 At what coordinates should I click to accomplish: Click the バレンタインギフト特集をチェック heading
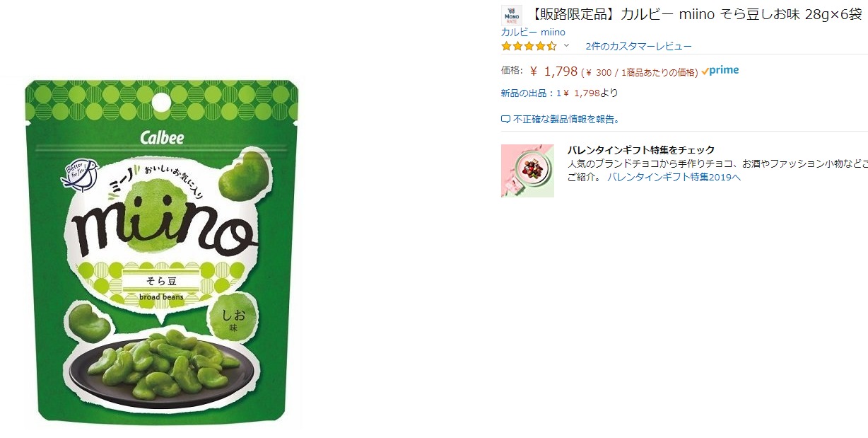point(641,150)
